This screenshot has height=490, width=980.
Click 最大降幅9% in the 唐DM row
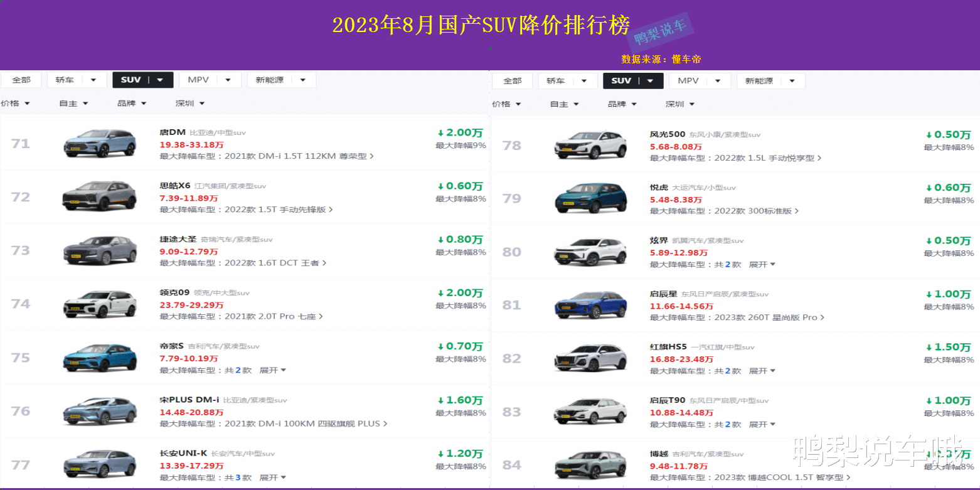[461, 146]
